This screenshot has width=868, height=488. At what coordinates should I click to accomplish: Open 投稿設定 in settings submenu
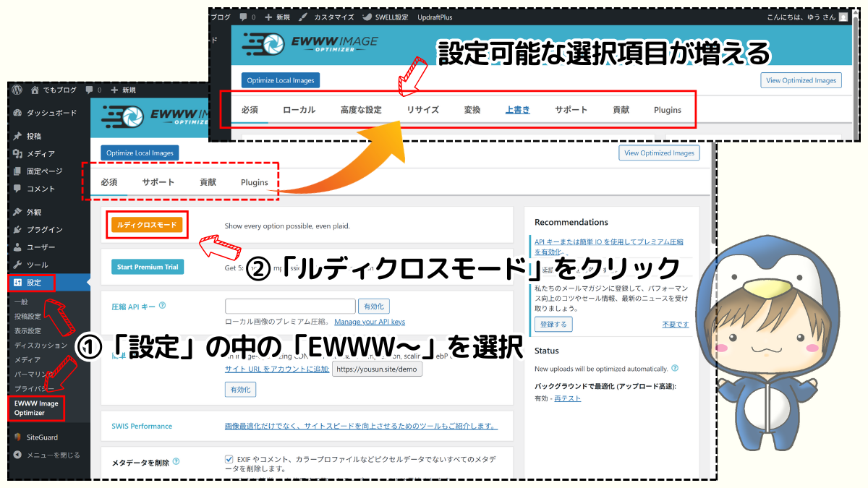[x=27, y=316]
